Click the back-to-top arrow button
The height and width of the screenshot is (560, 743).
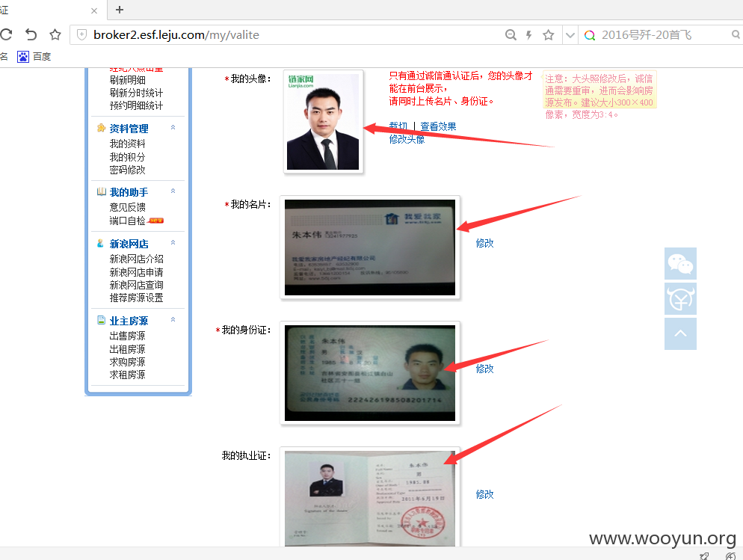click(680, 333)
